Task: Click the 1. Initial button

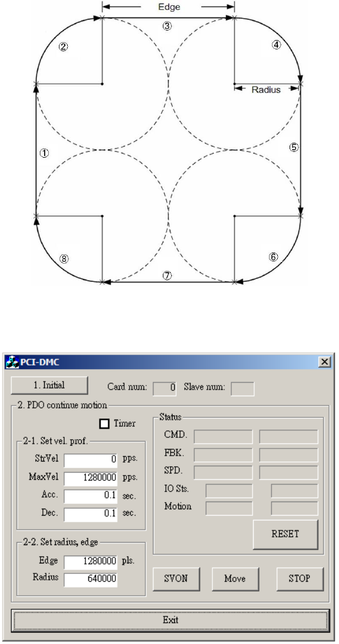Action: pyautogui.click(x=49, y=386)
